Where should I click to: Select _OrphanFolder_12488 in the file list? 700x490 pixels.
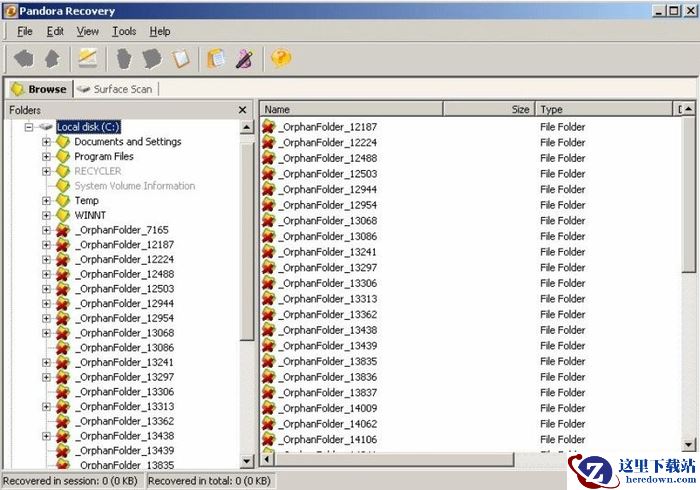point(328,158)
